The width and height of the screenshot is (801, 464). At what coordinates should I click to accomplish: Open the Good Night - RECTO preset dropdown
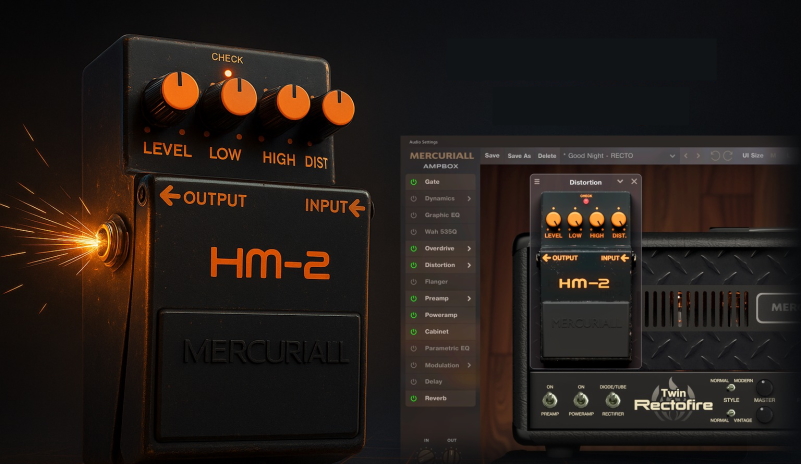click(x=620, y=155)
